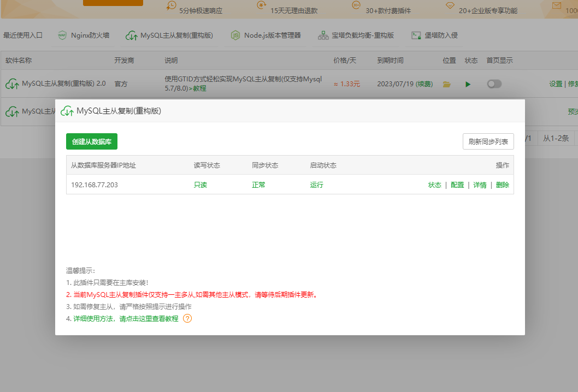Viewport: 578px width, 392px height.
Task: Open 详情 link for slave 192.168.77.203
Action: click(480, 185)
